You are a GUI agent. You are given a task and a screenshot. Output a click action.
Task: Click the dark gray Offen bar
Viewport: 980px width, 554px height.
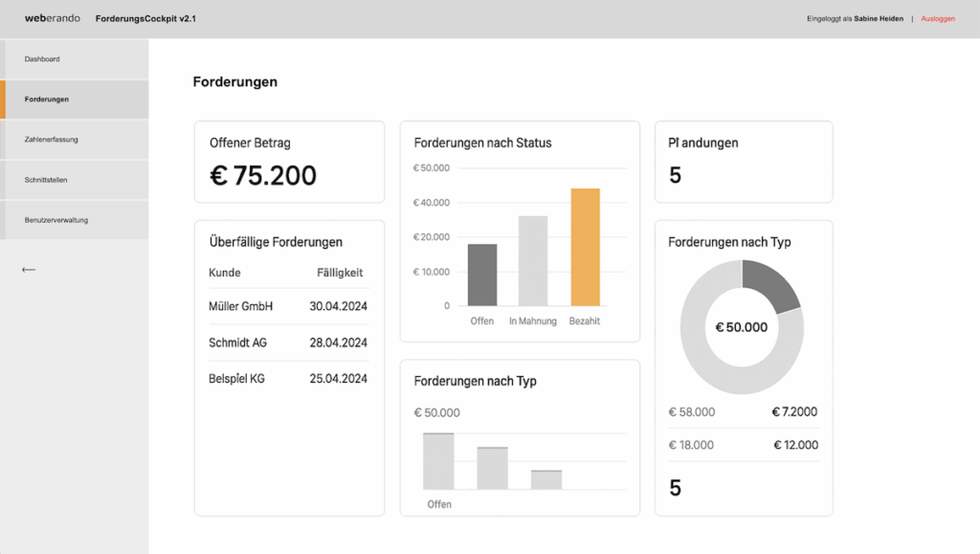(x=482, y=275)
